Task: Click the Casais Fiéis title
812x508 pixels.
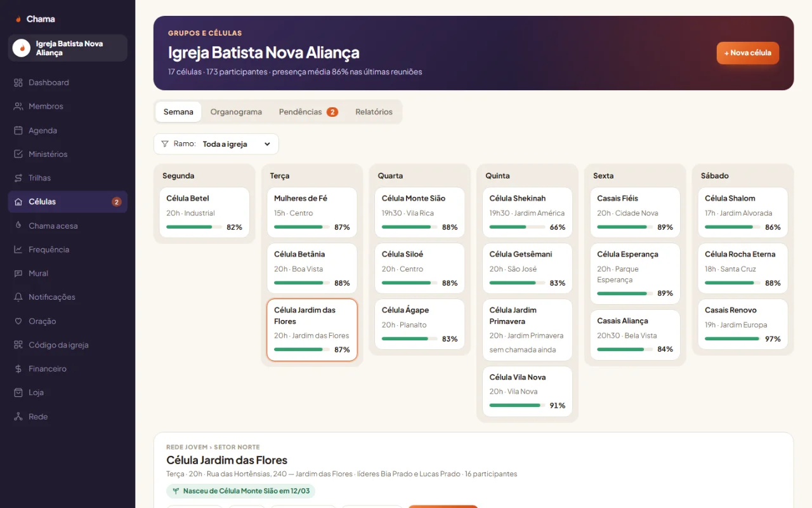Action: tap(617, 198)
